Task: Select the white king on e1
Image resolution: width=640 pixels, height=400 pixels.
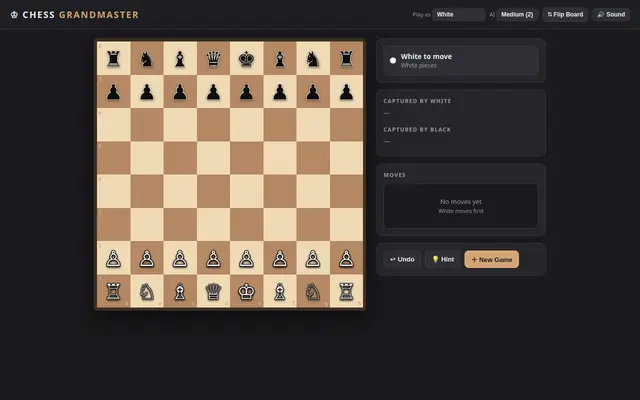Action: click(247, 291)
